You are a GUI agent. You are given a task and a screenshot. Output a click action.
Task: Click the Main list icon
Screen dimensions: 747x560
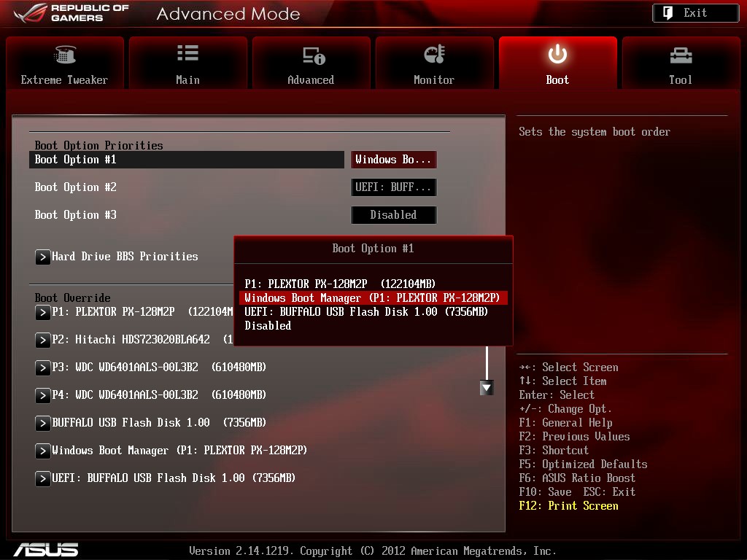click(187, 52)
